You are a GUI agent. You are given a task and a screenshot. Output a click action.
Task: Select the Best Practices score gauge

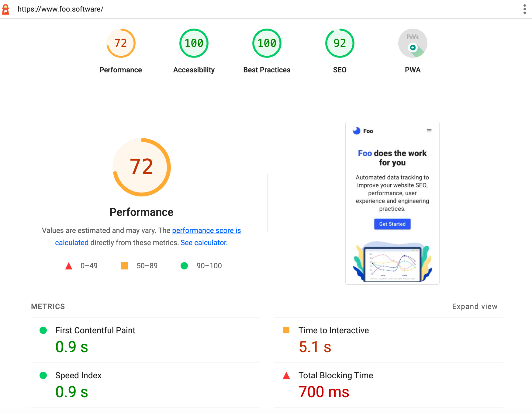click(x=266, y=43)
